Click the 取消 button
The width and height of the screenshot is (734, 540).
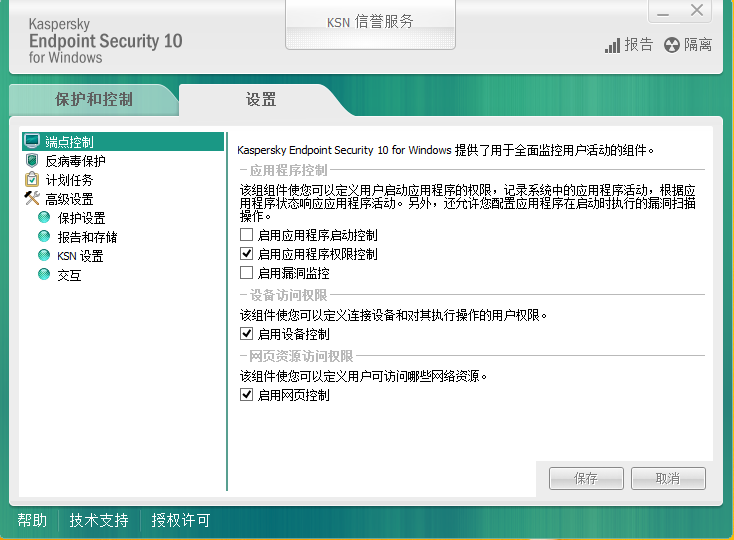[x=668, y=478]
